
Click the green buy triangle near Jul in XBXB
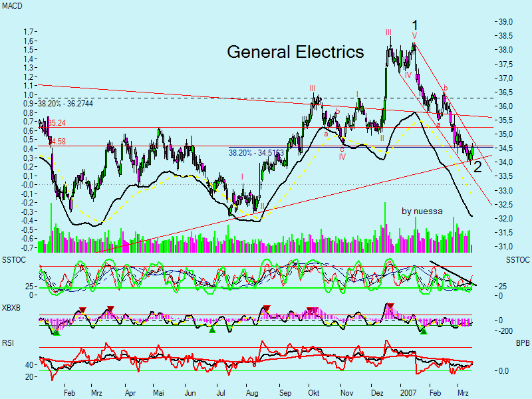click(x=212, y=329)
